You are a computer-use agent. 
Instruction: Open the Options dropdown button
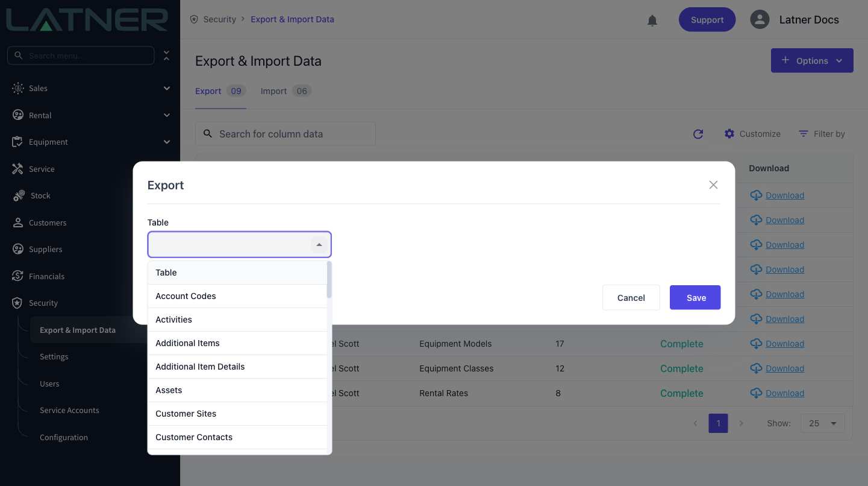812,60
